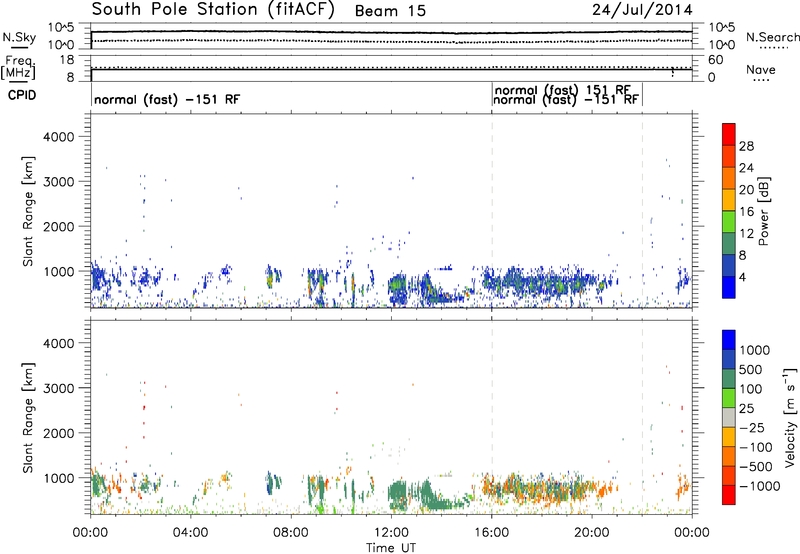This screenshot has height=554, width=800.
Task: Click the CPID row label
Action: [22, 95]
